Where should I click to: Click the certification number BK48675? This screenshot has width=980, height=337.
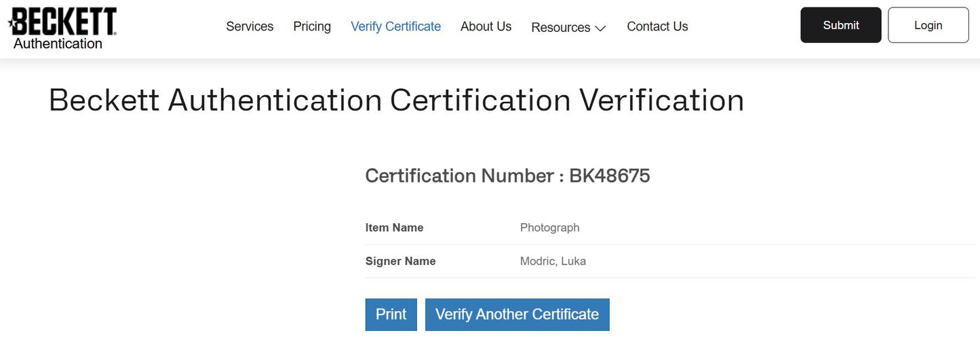[609, 176]
